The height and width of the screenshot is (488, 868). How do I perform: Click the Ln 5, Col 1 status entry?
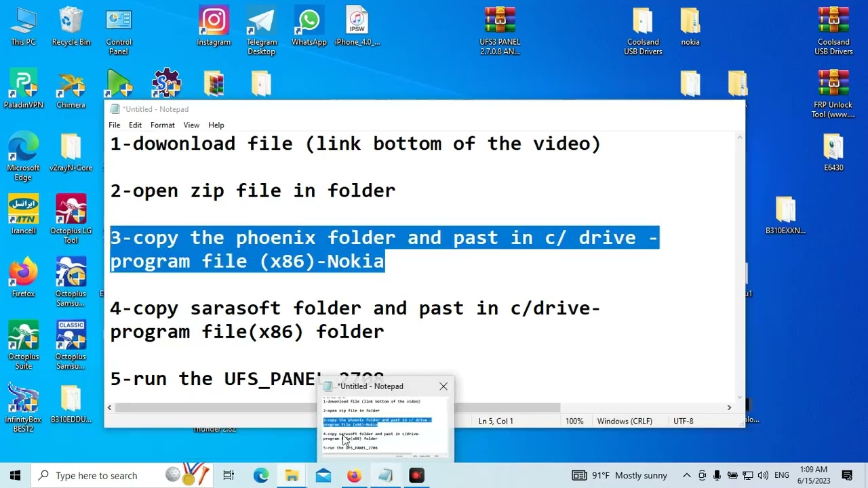click(496, 421)
